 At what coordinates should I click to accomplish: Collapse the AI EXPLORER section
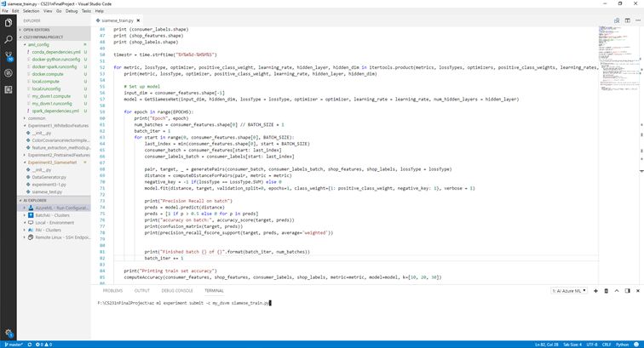(55, 201)
